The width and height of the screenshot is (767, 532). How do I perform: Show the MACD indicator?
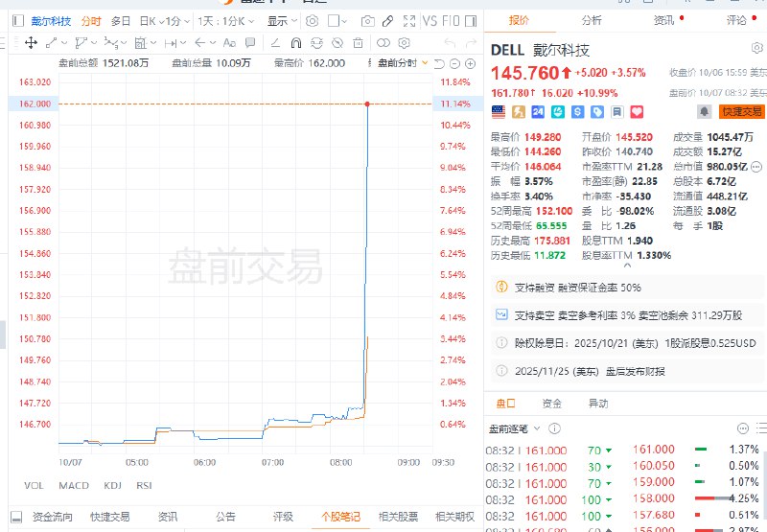(x=74, y=486)
